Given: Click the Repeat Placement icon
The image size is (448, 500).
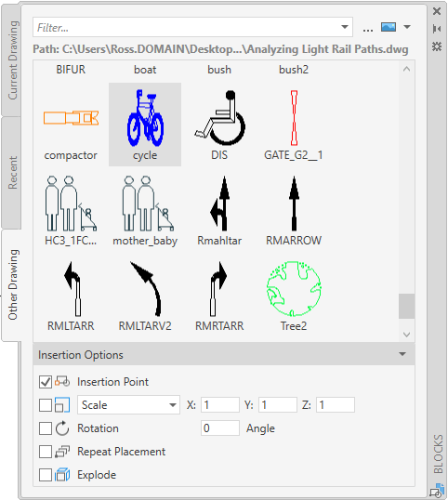Looking at the screenshot, I should click(62, 452).
